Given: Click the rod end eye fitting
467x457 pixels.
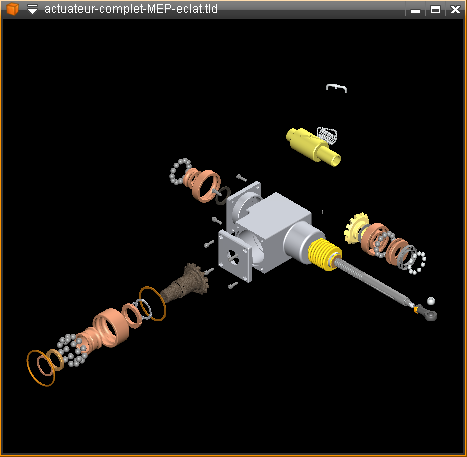Looking at the screenshot, I should click(x=427, y=313).
